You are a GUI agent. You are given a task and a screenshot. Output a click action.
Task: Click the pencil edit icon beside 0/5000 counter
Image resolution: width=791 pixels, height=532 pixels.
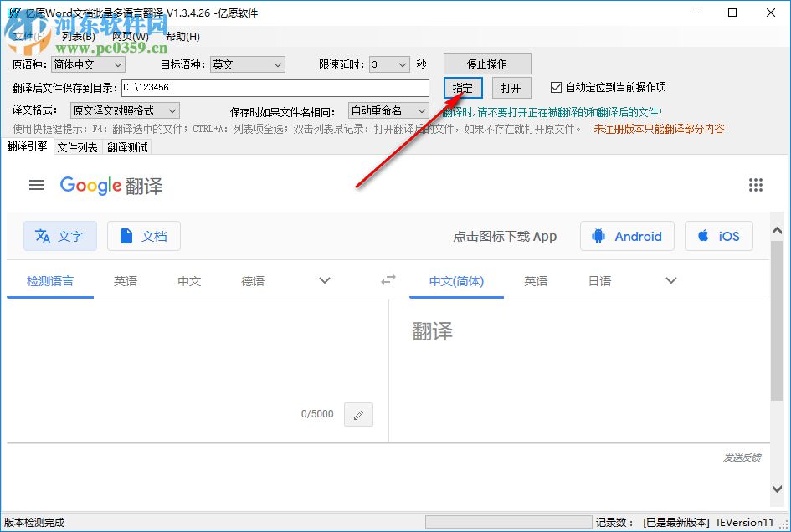coord(358,414)
